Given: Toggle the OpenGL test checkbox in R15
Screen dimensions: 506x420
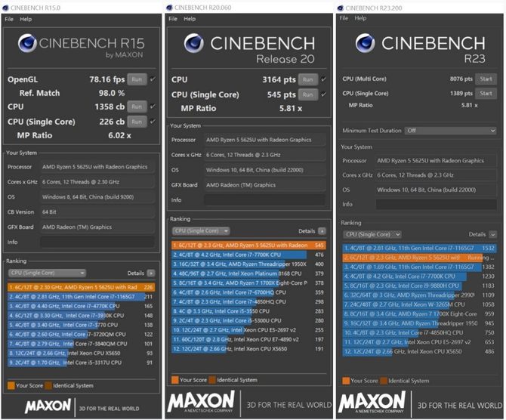Looking at the screenshot, I should pyautogui.click(x=153, y=79).
